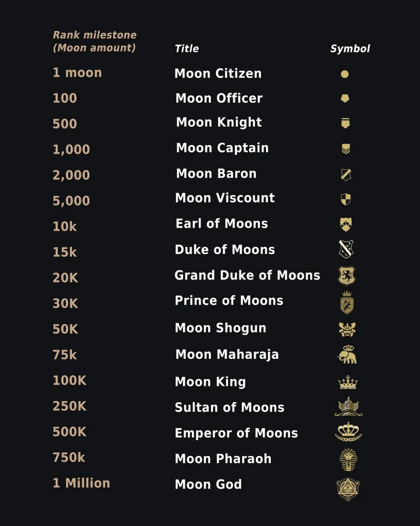
Task: Click the Moon Maharaja elephant symbol
Action: [x=347, y=355]
